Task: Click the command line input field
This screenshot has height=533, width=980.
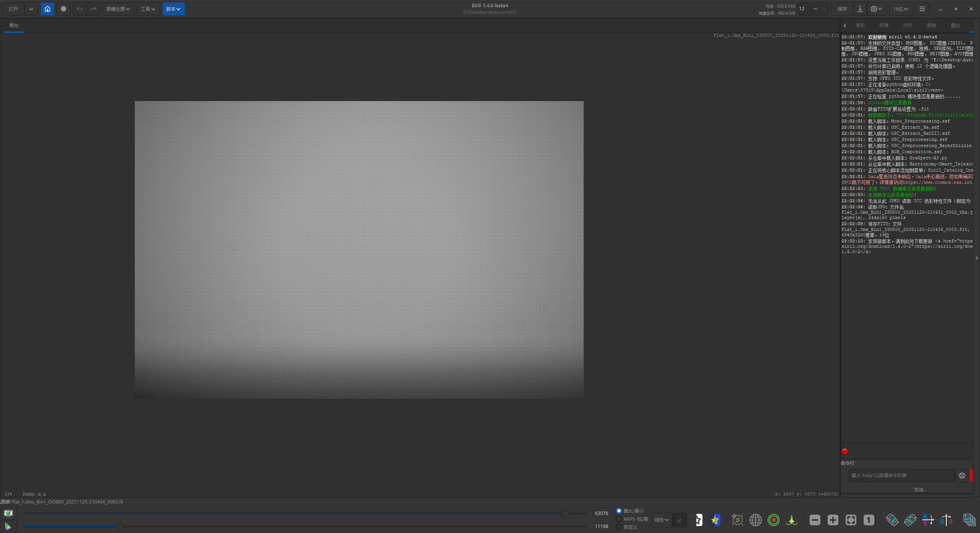Action: [x=901, y=475]
